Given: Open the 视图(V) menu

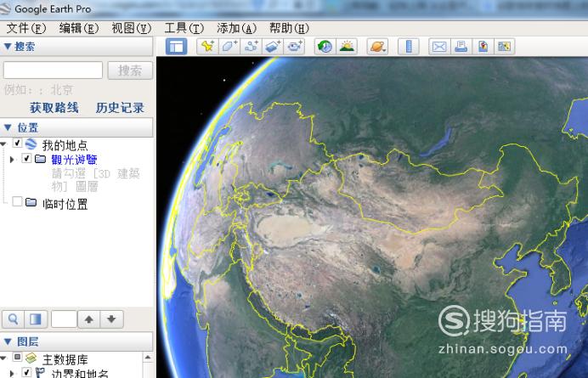Looking at the screenshot, I should [131, 28].
